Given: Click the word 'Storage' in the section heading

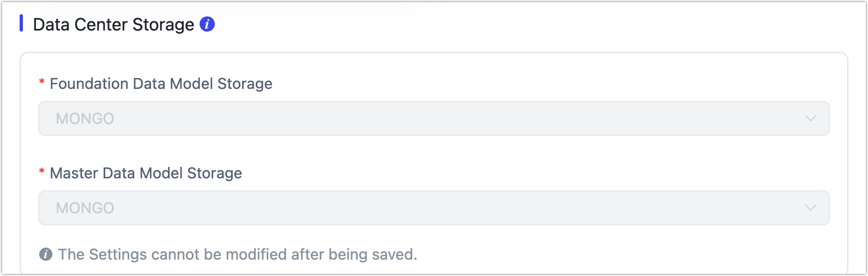Looking at the screenshot, I should tap(163, 25).
